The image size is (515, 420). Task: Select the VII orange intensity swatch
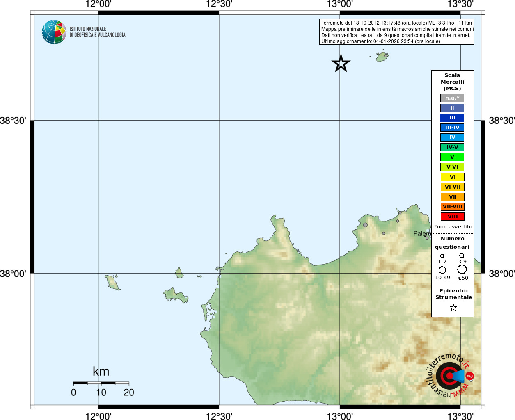point(452,197)
